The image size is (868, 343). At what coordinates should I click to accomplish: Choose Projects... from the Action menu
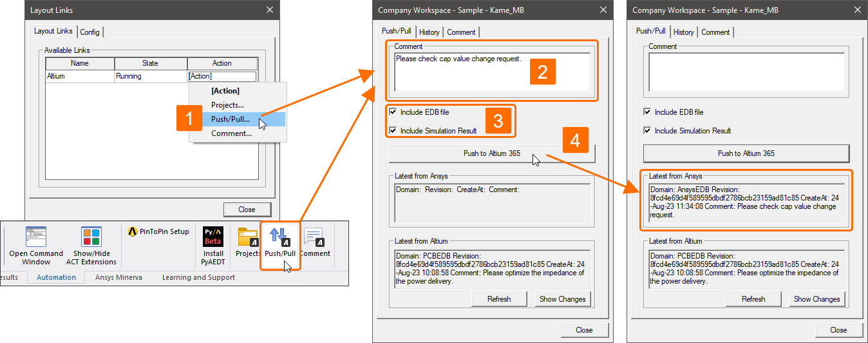point(227,105)
